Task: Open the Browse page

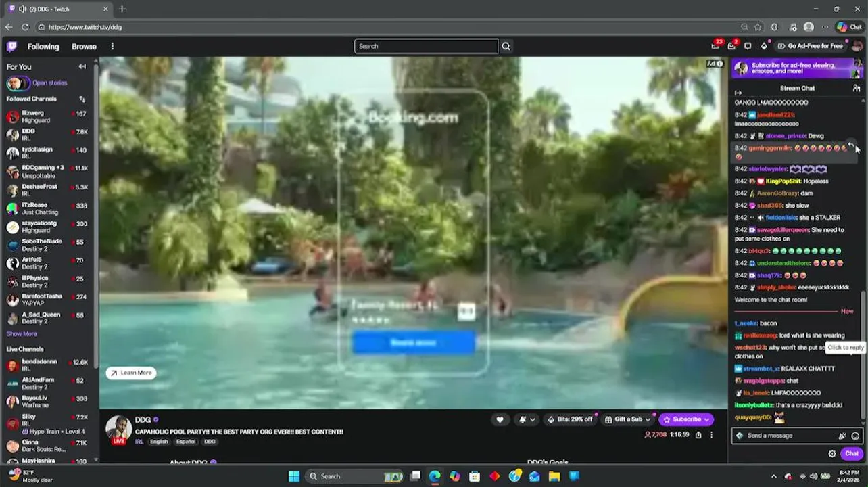Action: [85, 47]
